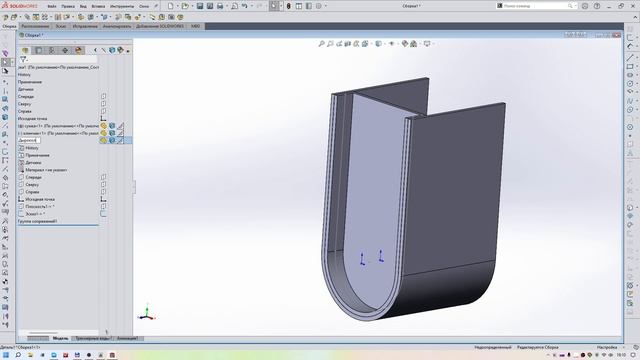The width and height of the screenshot is (640, 360).
Task: Click the SOLIDWORKS help question-mark icon
Action: (597, 6)
